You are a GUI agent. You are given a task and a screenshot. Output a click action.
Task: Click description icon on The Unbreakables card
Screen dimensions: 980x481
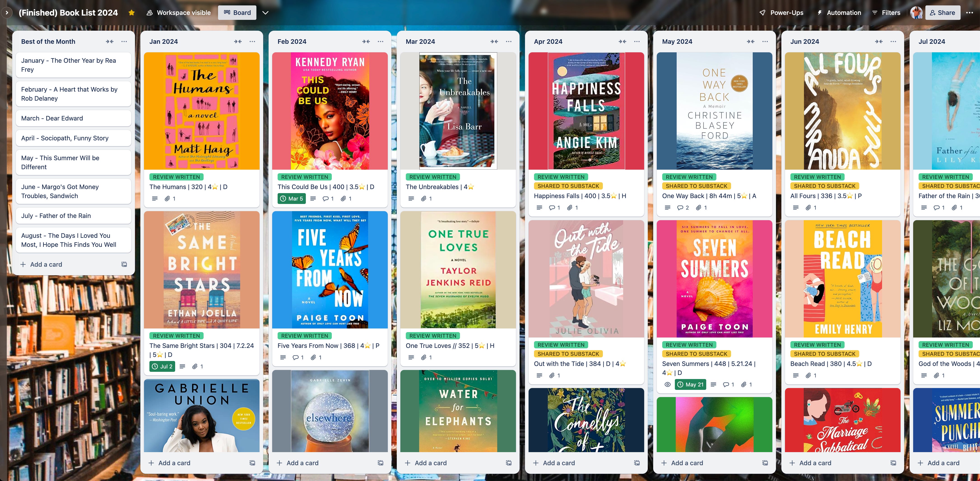411,199
